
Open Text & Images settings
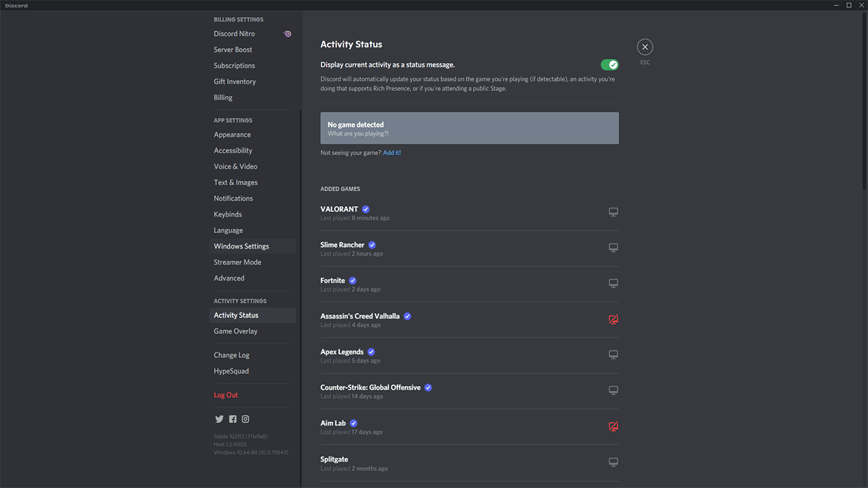click(252, 182)
